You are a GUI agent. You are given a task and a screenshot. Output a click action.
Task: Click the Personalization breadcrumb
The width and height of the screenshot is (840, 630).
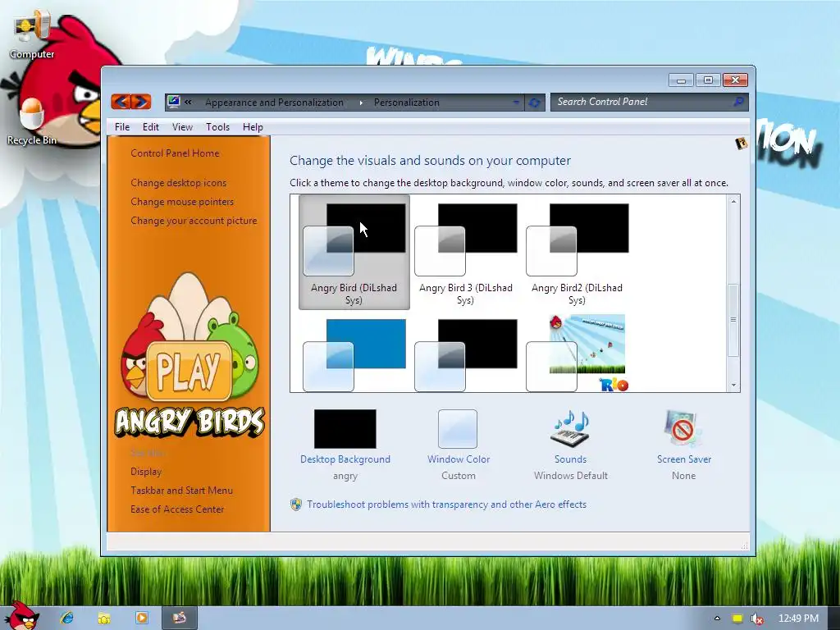[x=407, y=103]
